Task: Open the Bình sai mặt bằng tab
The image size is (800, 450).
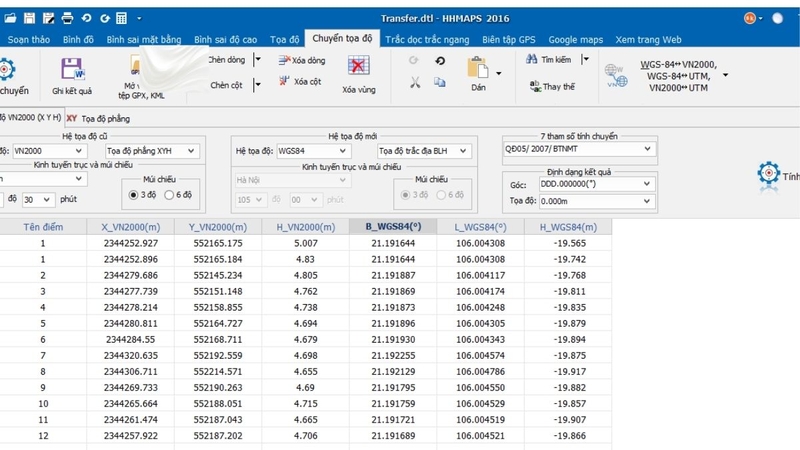Action: (x=144, y=40)
